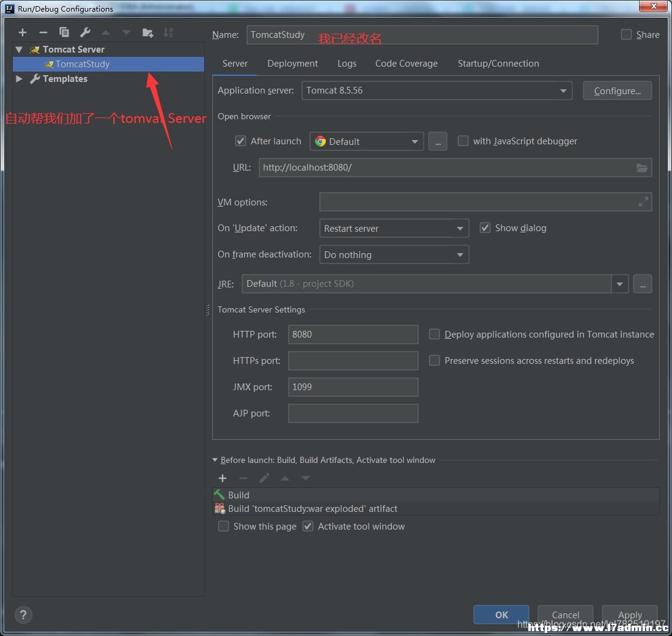Open Application server dropdown
672x636 pixels.
(437, 91)
